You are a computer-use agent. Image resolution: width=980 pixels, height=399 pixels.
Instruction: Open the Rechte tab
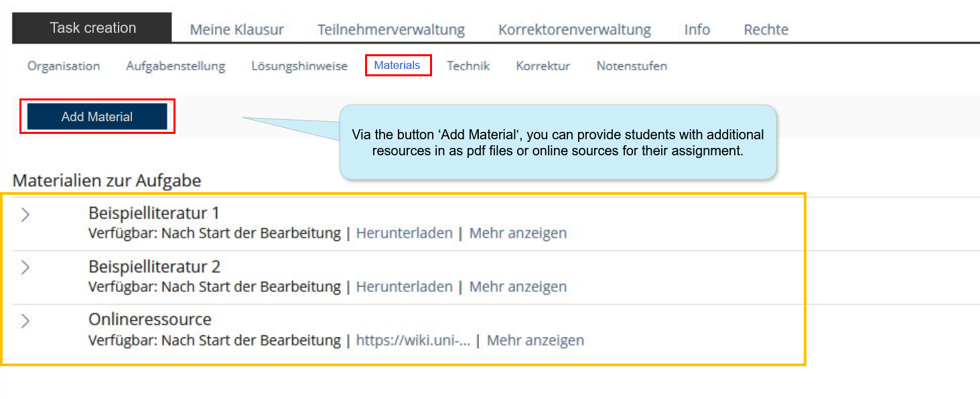pos(765,29)
